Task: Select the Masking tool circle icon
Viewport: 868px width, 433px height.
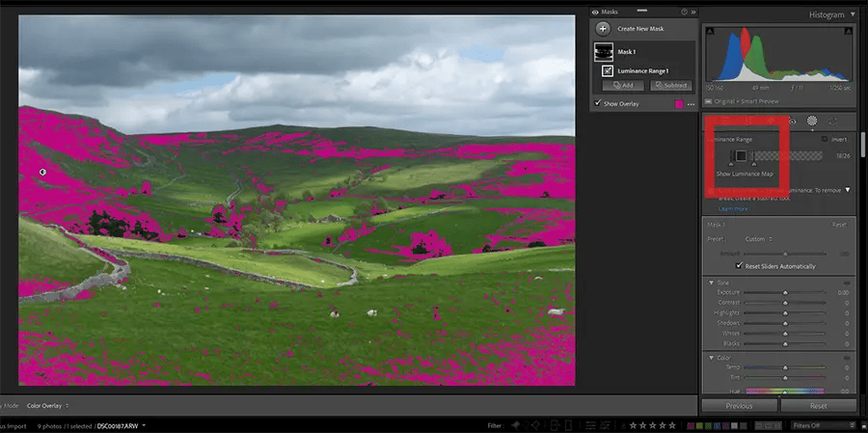Action: [x=812, y=121]
